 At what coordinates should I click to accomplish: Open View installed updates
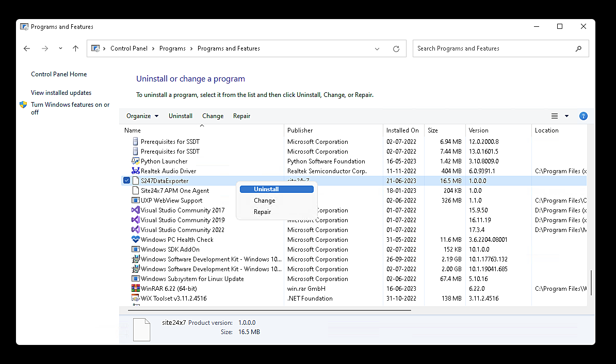click(61, 92)
